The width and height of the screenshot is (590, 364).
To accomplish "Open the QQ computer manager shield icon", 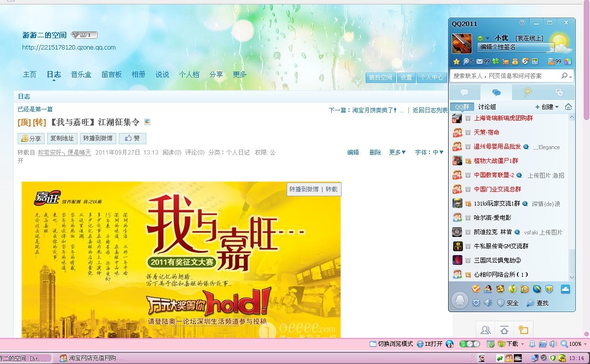I will pyautogui.click(x=549, y=289).
